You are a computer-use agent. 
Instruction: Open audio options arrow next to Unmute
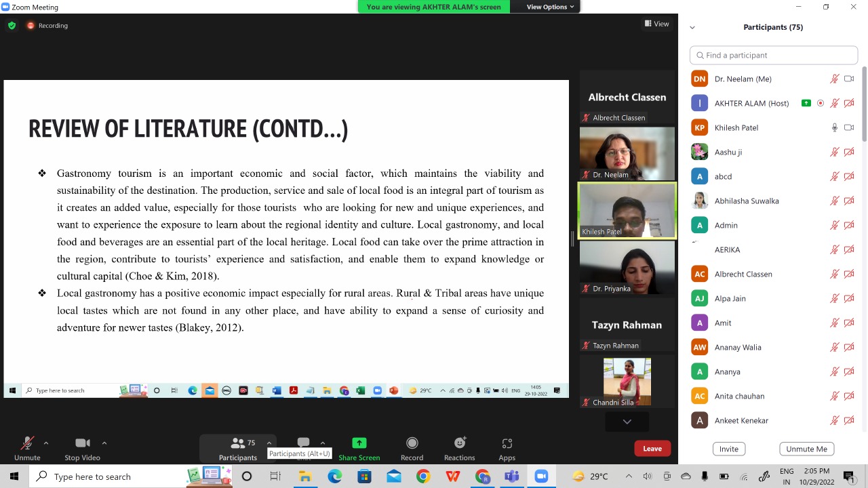pos(46,443)
